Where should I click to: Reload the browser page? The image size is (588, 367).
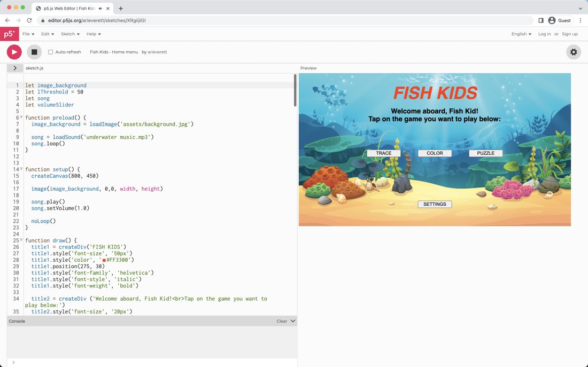29,20
